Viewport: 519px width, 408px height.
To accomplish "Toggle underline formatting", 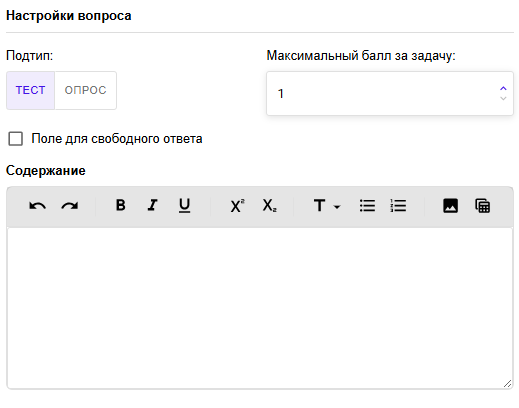I will click(x=184, y=206).
